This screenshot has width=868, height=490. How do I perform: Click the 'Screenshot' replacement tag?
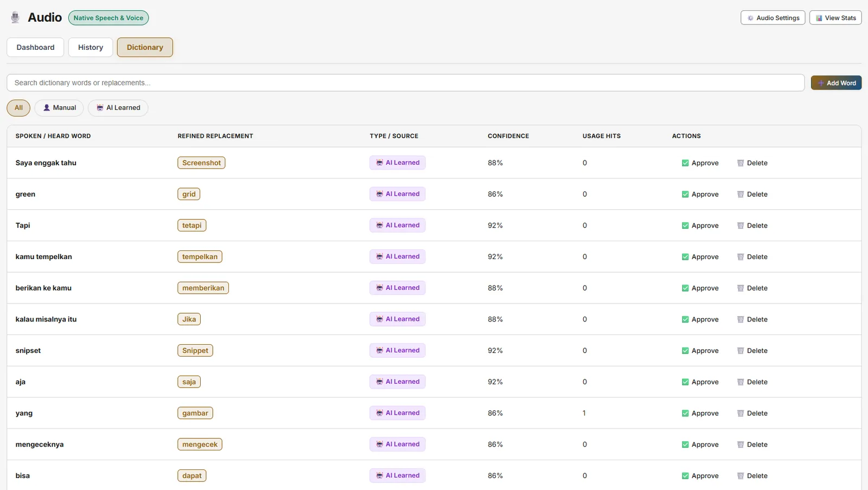click(x=201, y=163)
